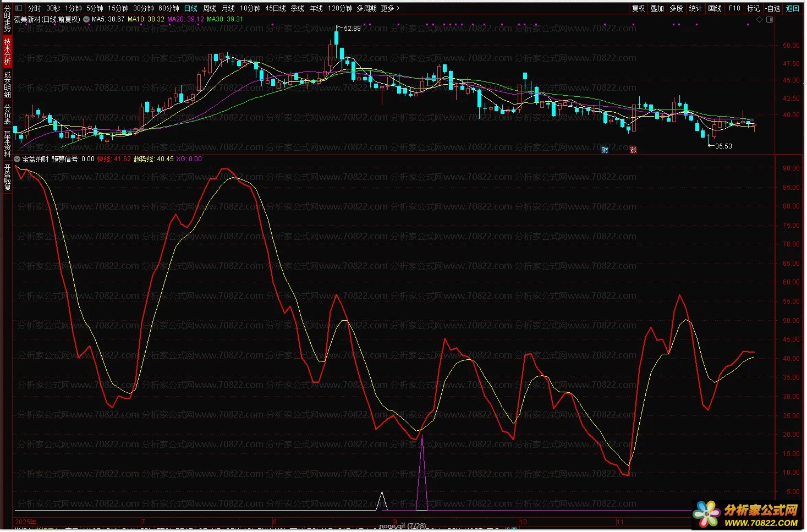The image size is (807, 532).
Task: Open the 画线 drawing tool
Action: pos(715,8)
